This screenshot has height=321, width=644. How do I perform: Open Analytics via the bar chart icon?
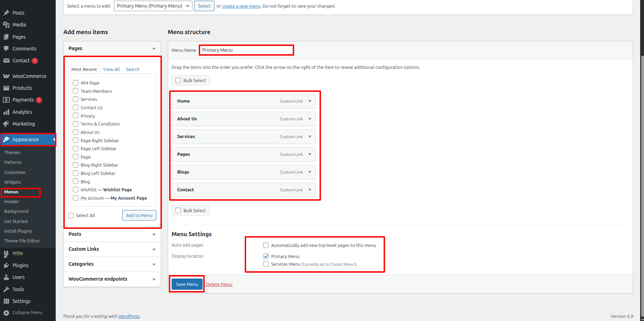tap(6, 112)
